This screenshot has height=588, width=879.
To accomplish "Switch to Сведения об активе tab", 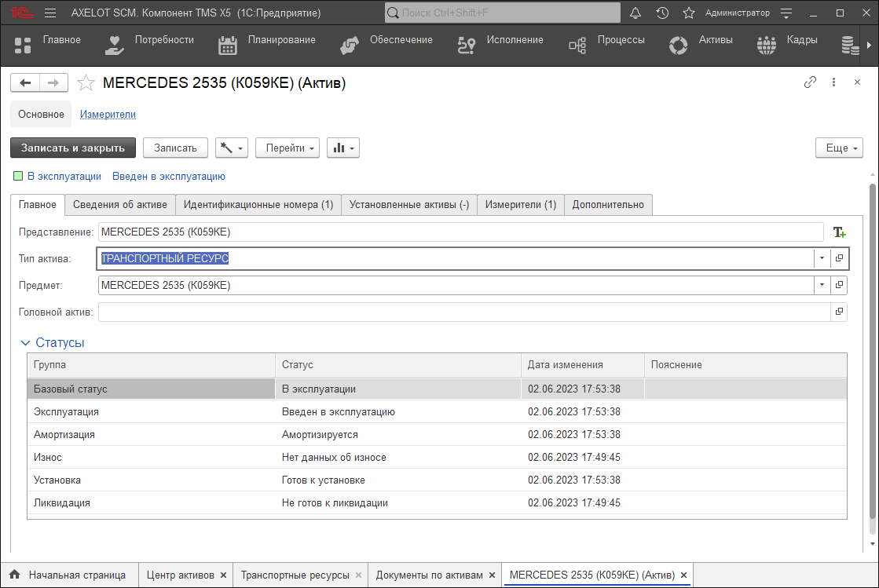I will (120, 205).
